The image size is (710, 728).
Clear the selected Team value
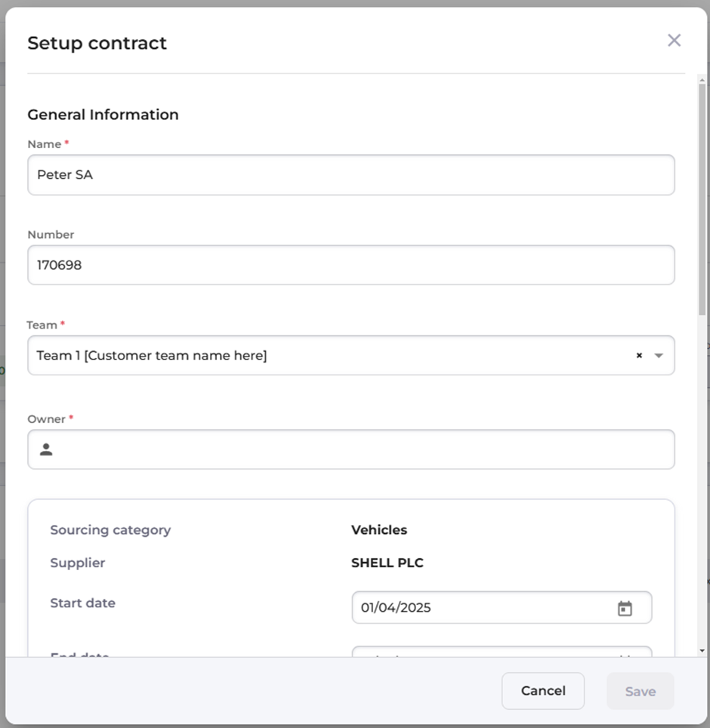[x=639, y=356]
